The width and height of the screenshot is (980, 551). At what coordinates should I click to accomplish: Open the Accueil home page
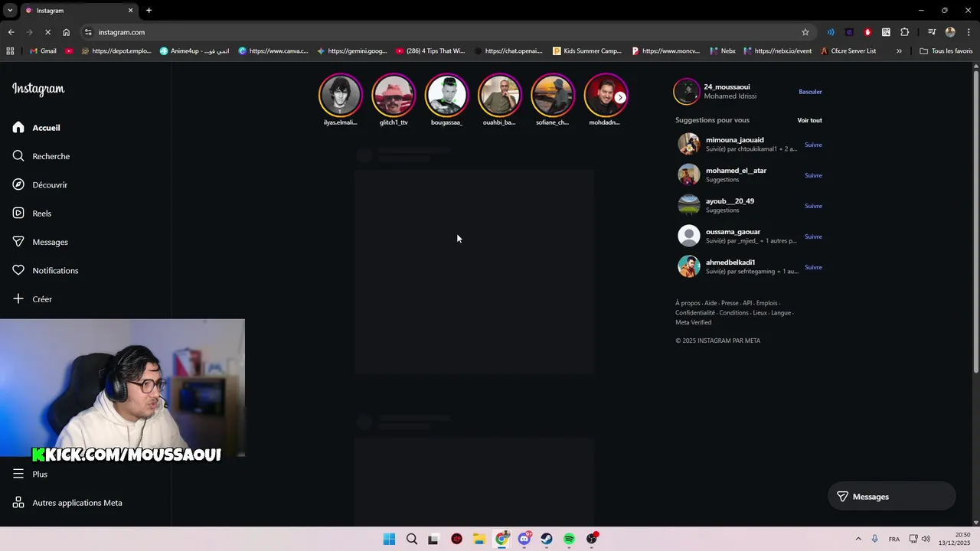(x=36, y=128)
